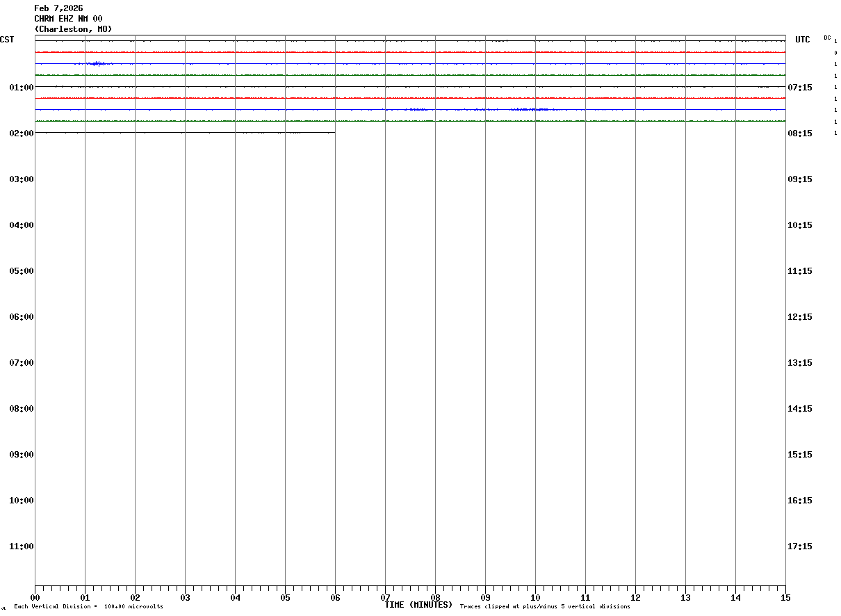Click the 'TIME (MINUTES)' axis title
The image size is (841, 616).
point(418,605)
